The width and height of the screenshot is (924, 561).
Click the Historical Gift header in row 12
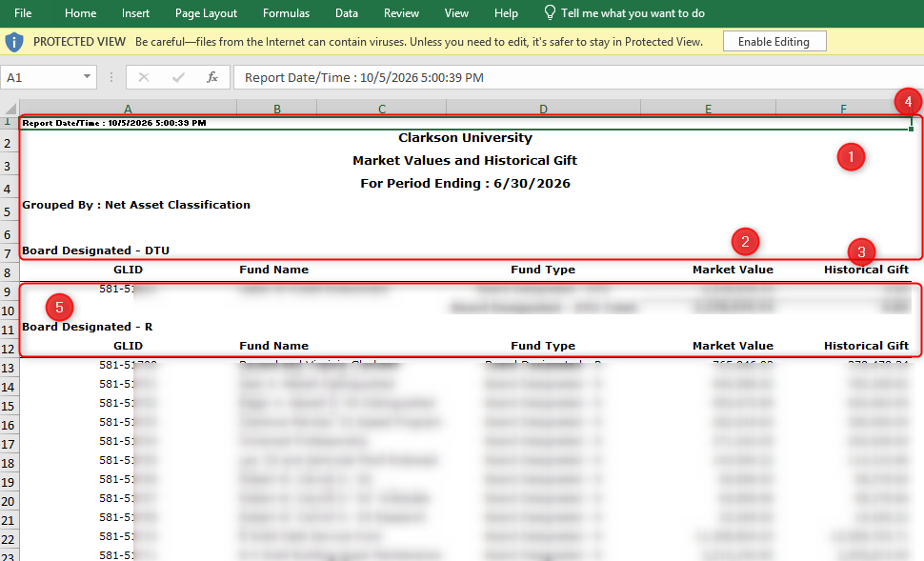coord(866,346)
